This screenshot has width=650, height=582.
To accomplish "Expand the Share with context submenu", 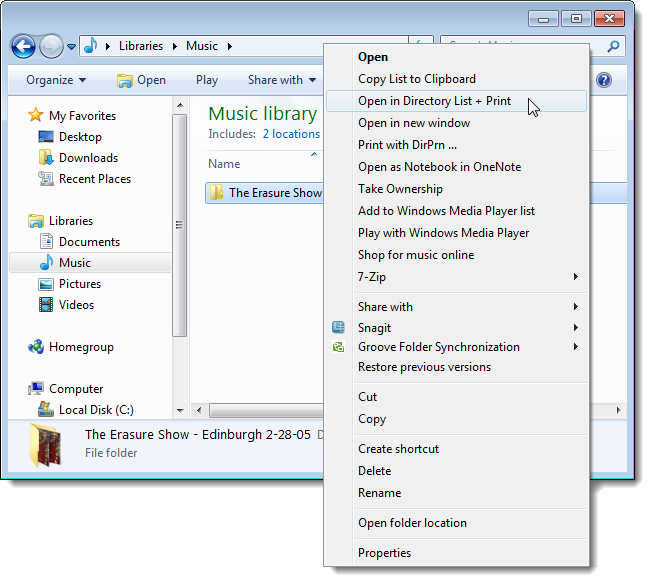I will (575, 307).
